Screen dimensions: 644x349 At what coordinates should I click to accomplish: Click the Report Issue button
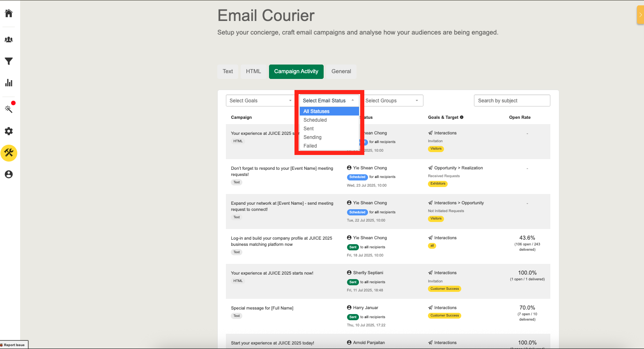(x=14, y=345)
